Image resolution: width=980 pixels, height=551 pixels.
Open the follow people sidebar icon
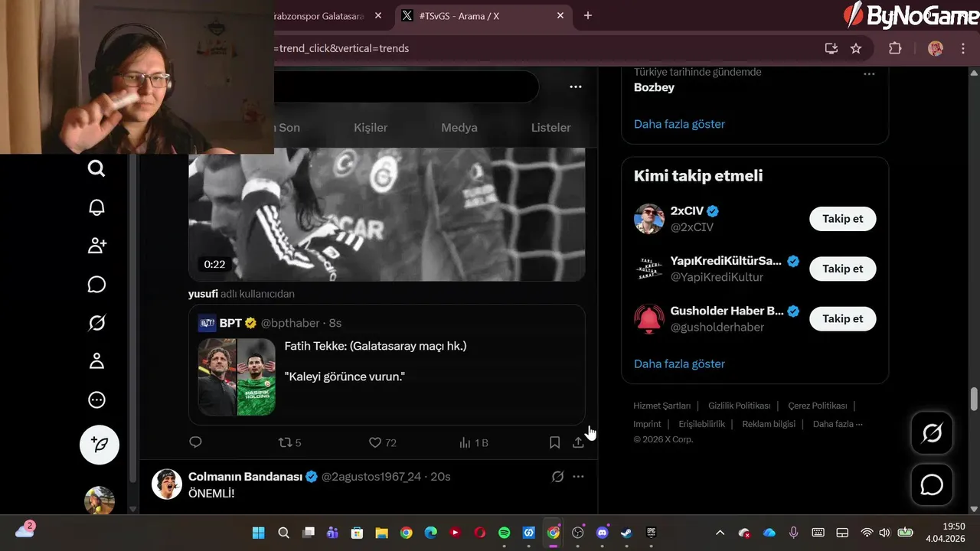point(96,246)
